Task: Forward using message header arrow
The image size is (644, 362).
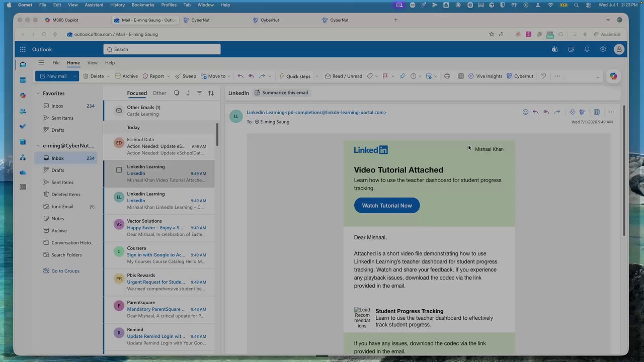Action: (557, 112)
